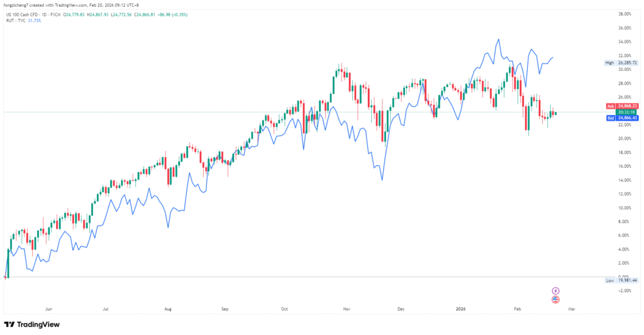The height and width of the screenshot is (335, 644).
Task: Click the 31.73% RUT value in legend
Action: coord(33,20)
